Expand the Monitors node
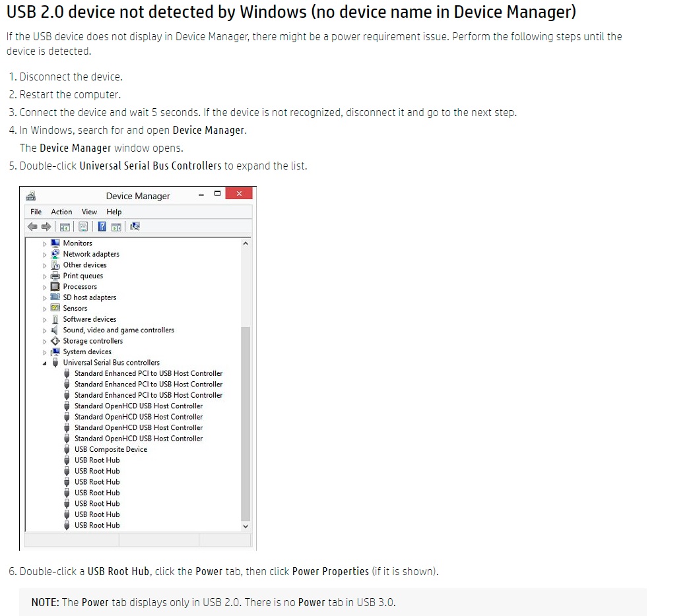Screen dimensions: 697x616 point(44,244)
